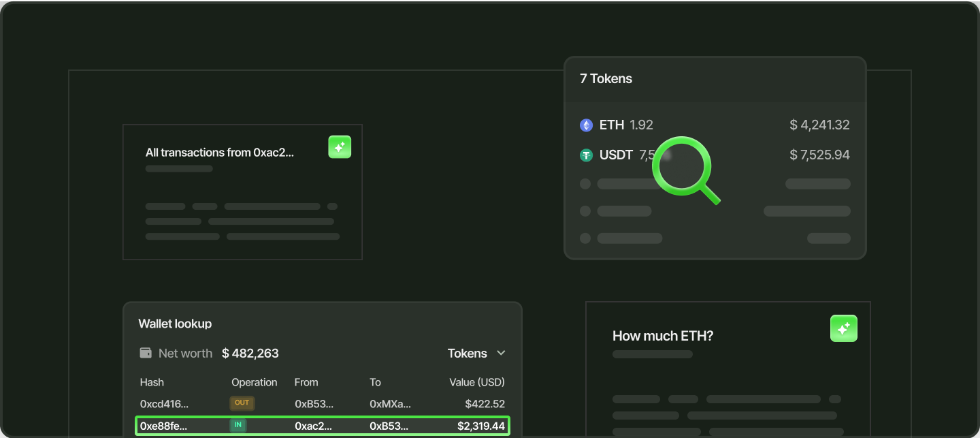This screenshot has height=438, width=980.
Task: Sort by the Value (USD) column header
Action: click(477, 382)
